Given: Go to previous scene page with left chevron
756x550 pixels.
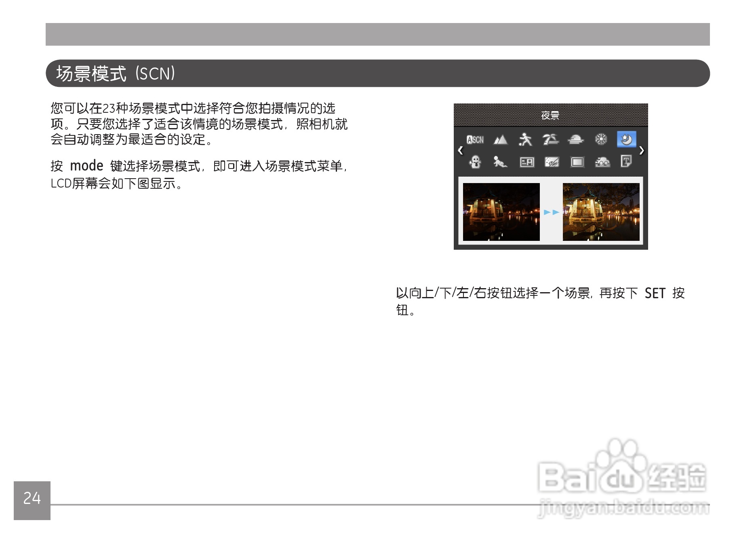Looking at the screenshot, I should (x=461, y=151).
